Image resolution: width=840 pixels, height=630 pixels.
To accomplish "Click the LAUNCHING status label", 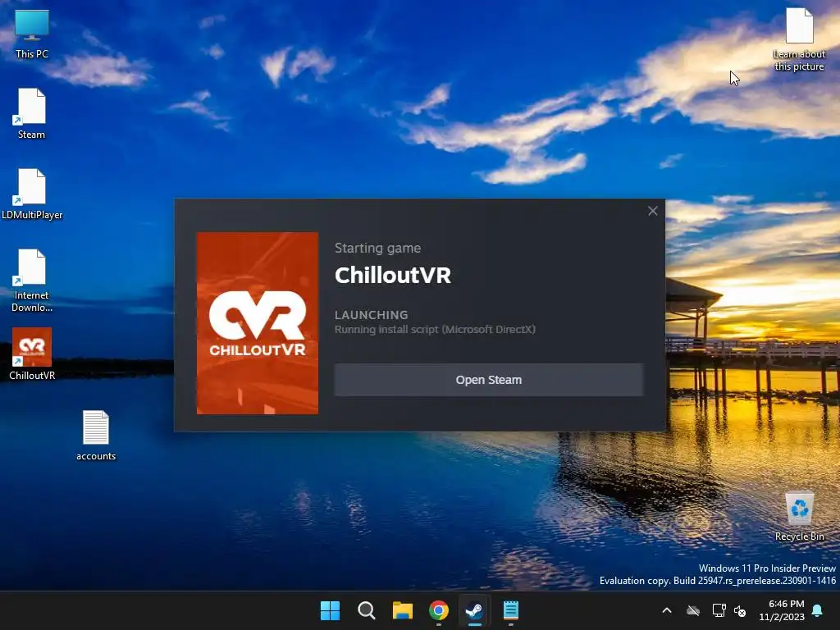I will point(372,315).
